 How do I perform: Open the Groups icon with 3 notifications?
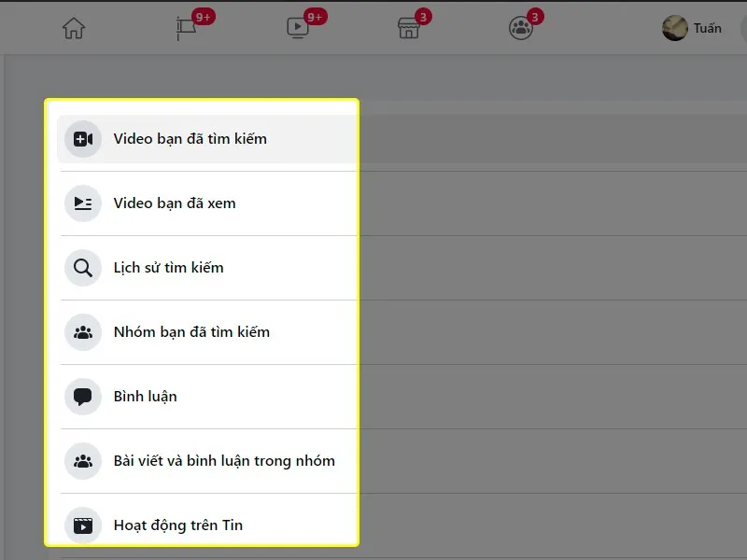[x=520, y=28]
